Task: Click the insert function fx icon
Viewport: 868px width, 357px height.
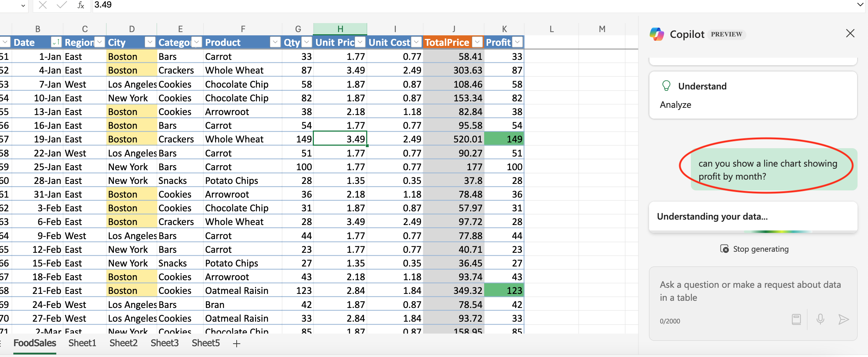Action: 81,5
